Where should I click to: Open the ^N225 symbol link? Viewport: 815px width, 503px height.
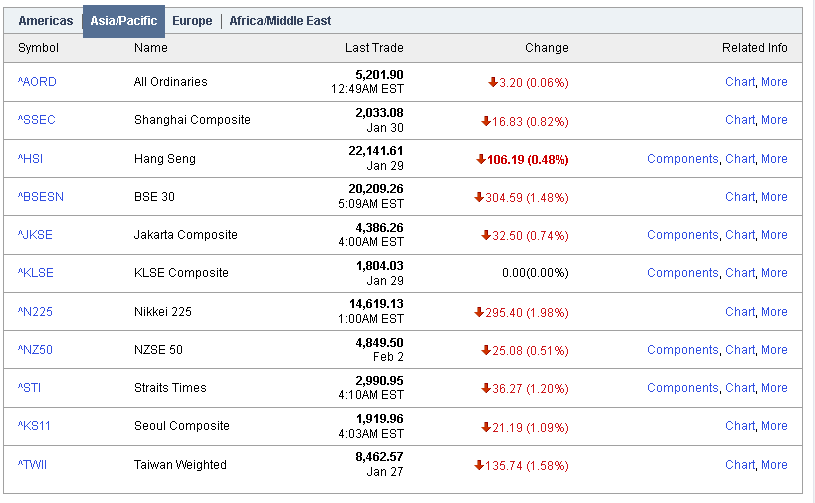tap(35, 312)
